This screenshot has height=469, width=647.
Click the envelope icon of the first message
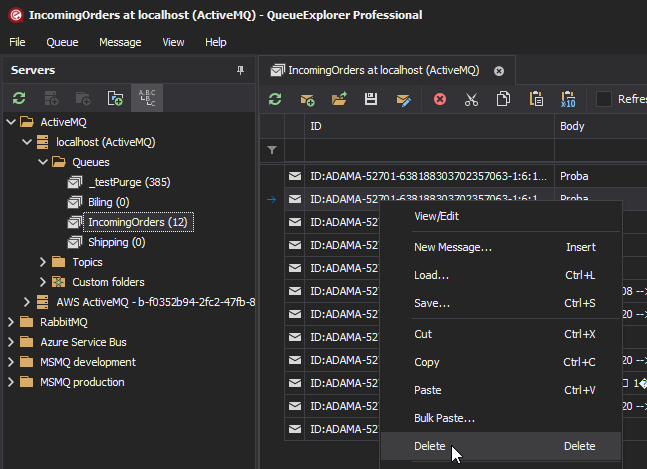295,176
